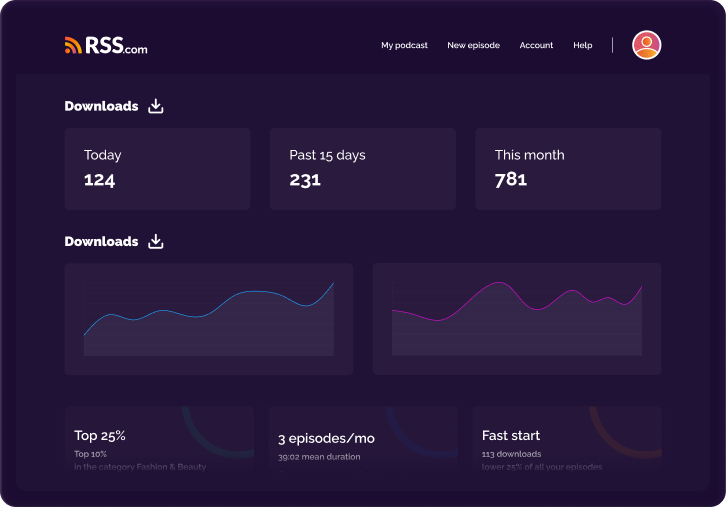726x507 pixels.
Task: Click the "39:02 mean duration" text
Action: point(319,457)
